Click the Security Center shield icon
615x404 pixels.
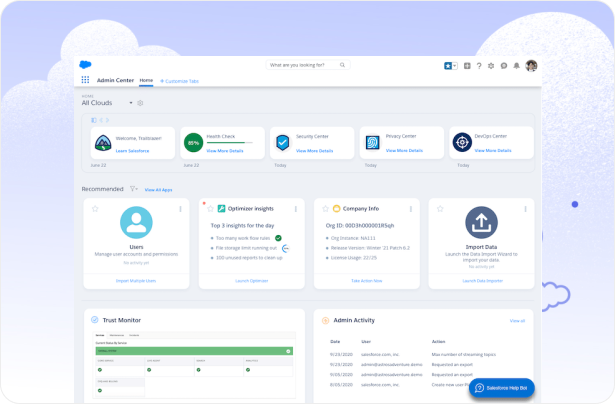(282, 142)
